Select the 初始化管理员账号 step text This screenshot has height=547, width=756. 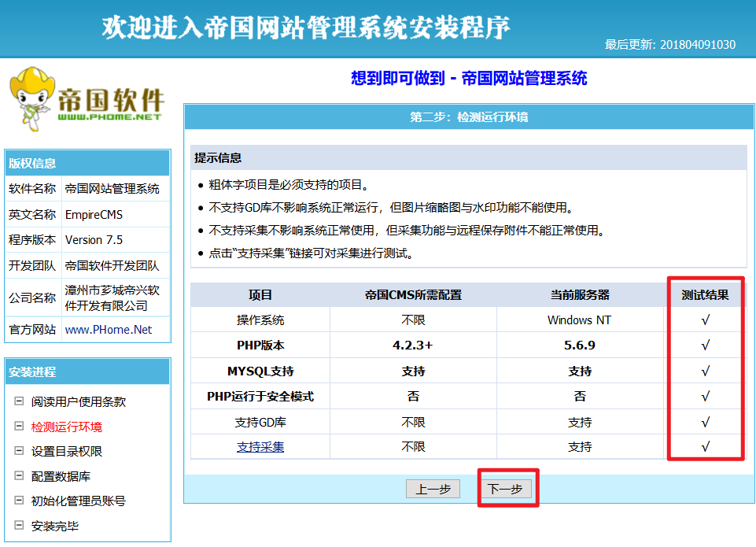click(79, 501)
